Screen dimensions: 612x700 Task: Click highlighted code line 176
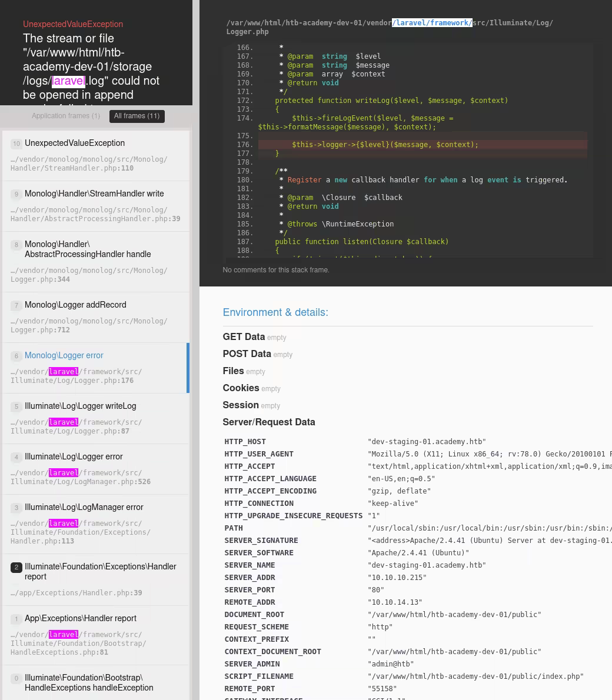point(385,145)
